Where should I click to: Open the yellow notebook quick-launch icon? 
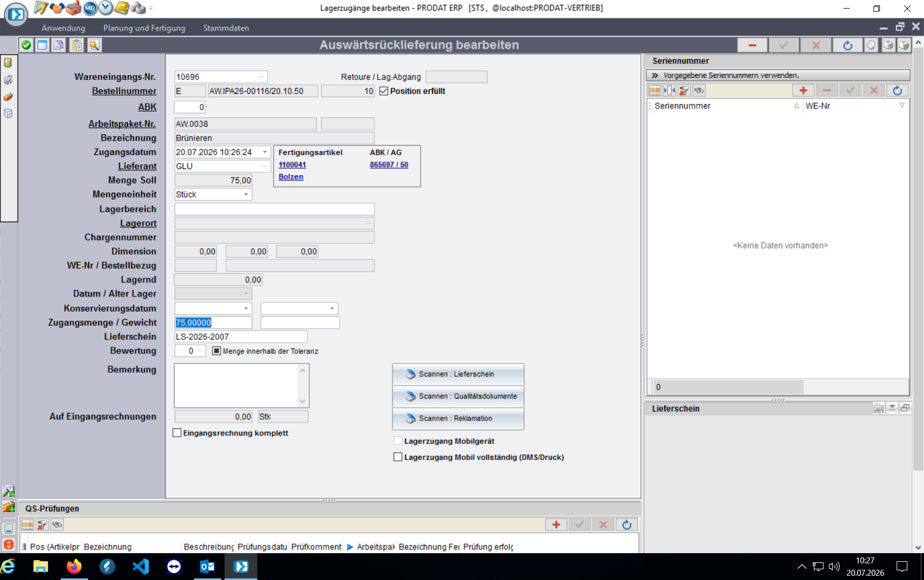(122, 8)
